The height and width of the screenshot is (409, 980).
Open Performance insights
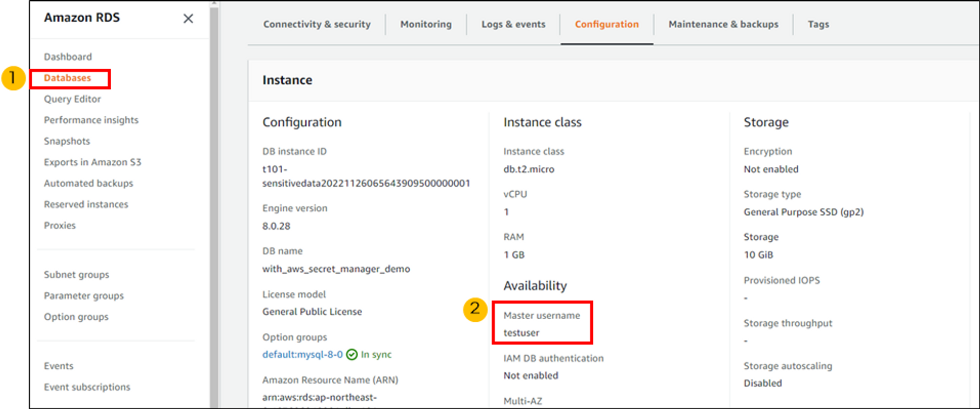pos(91,120)
